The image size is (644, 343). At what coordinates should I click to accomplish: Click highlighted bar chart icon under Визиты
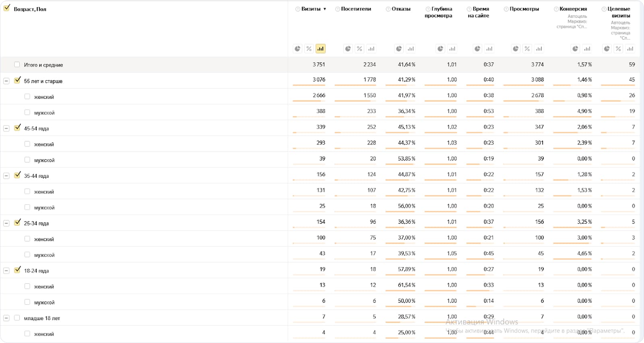coord(320,49)
